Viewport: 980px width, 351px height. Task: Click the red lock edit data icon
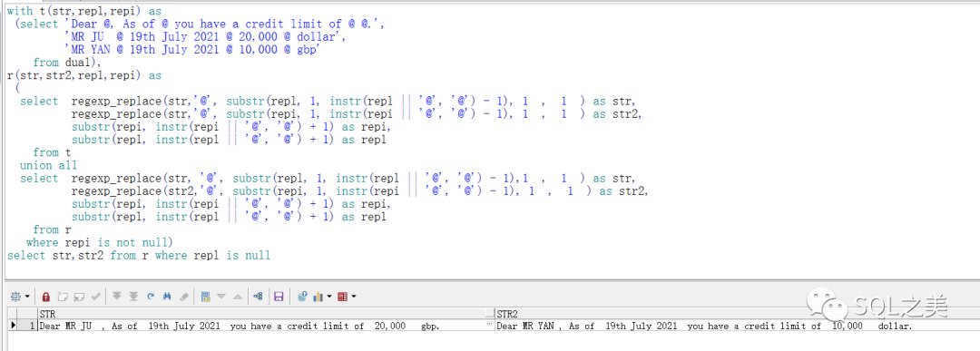pyautogui.click(x=45, y=297)
